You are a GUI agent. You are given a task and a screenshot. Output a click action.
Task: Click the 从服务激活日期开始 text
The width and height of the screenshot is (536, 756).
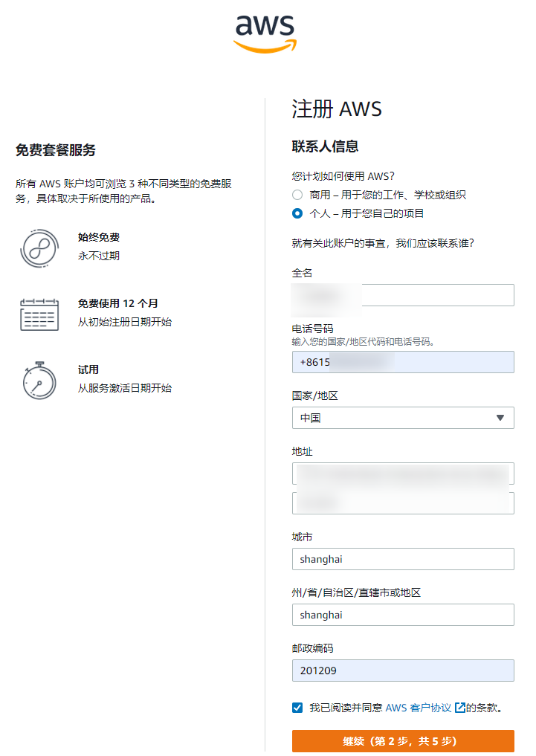point(125,387)
